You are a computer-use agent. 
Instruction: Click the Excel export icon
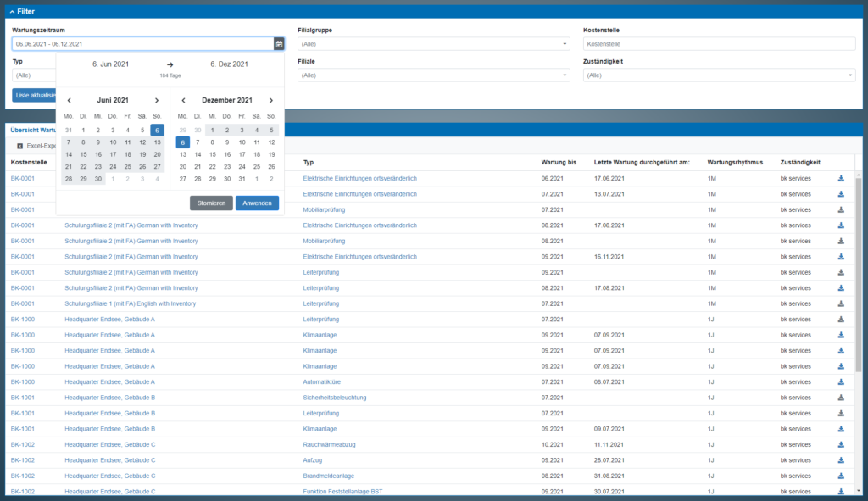20,146
